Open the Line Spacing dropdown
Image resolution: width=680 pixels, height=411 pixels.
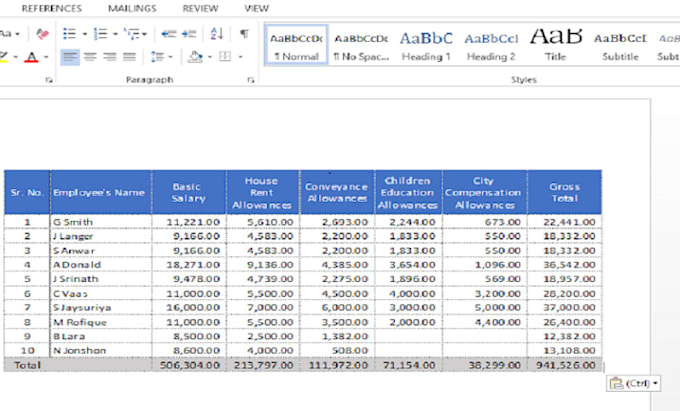[x=162, y=57]
